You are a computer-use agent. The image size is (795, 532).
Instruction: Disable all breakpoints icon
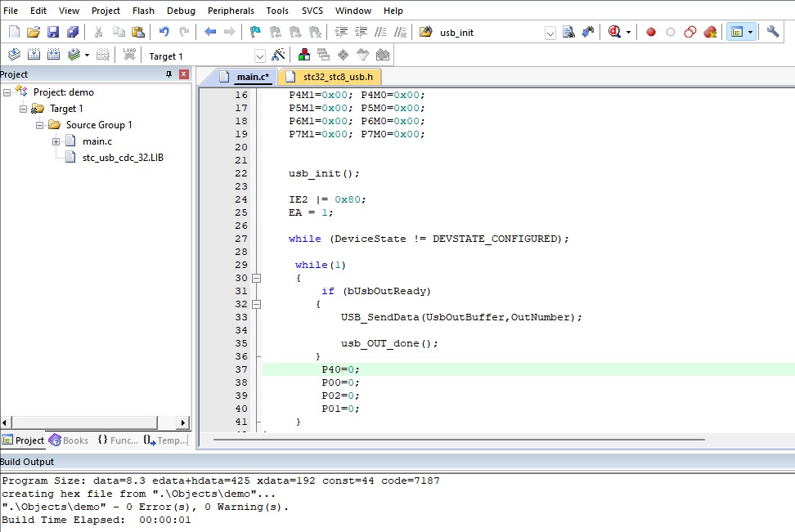pos(690,32)
